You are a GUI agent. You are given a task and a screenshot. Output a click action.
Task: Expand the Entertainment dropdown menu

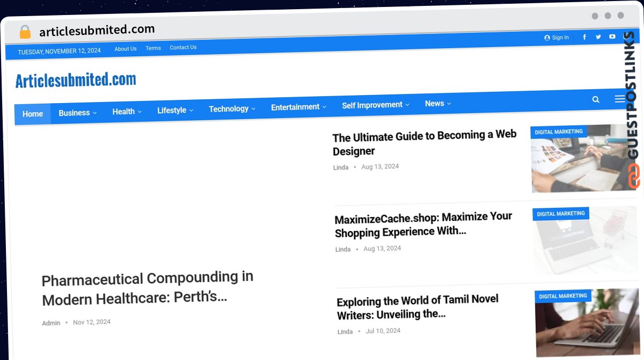point(298,107)
